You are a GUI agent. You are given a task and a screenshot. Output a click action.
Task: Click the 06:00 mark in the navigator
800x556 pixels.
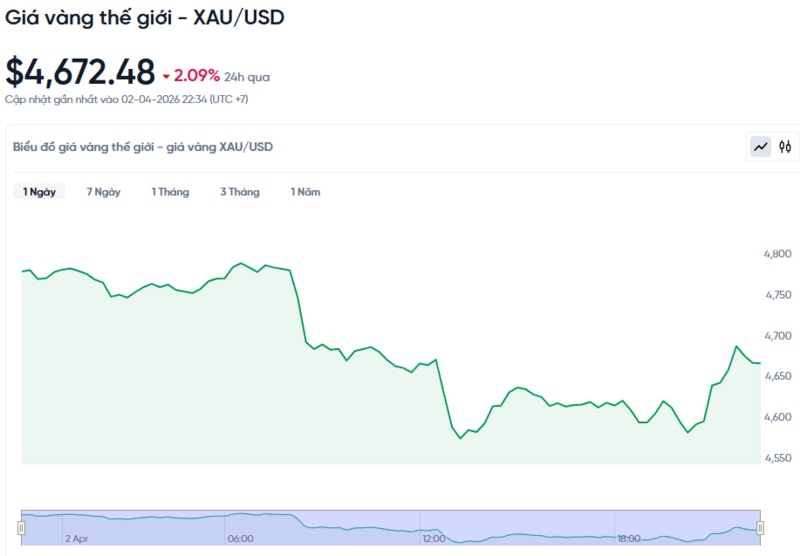(x=240, y=538)
